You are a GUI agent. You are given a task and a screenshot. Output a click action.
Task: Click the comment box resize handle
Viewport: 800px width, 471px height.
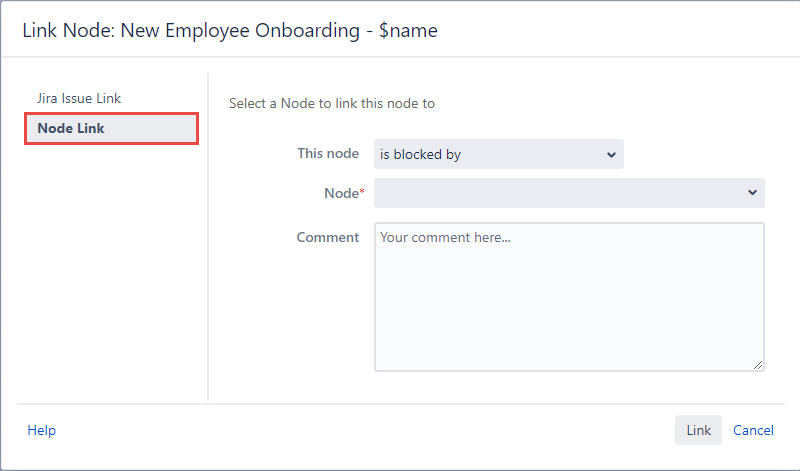[x=759, y=366]
